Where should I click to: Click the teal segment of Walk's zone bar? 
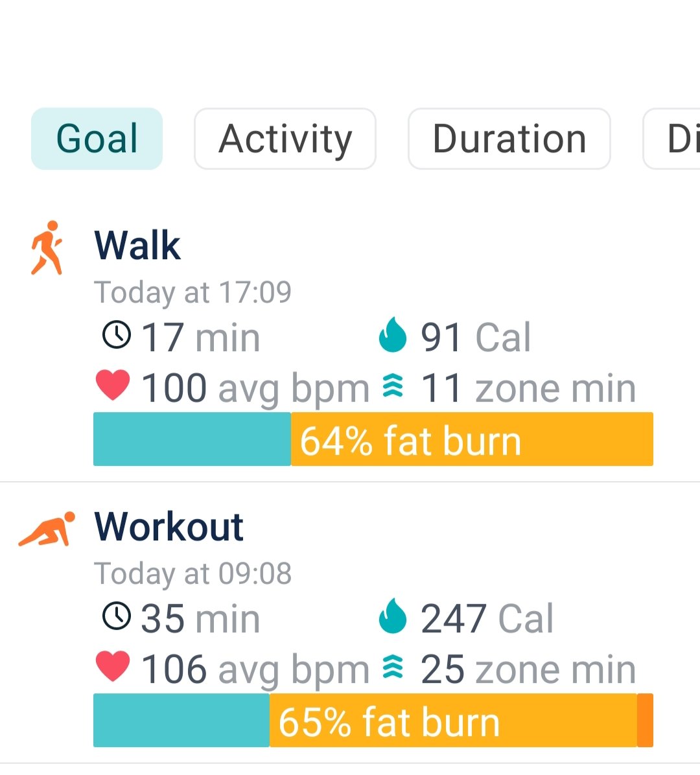coord(192,439)
